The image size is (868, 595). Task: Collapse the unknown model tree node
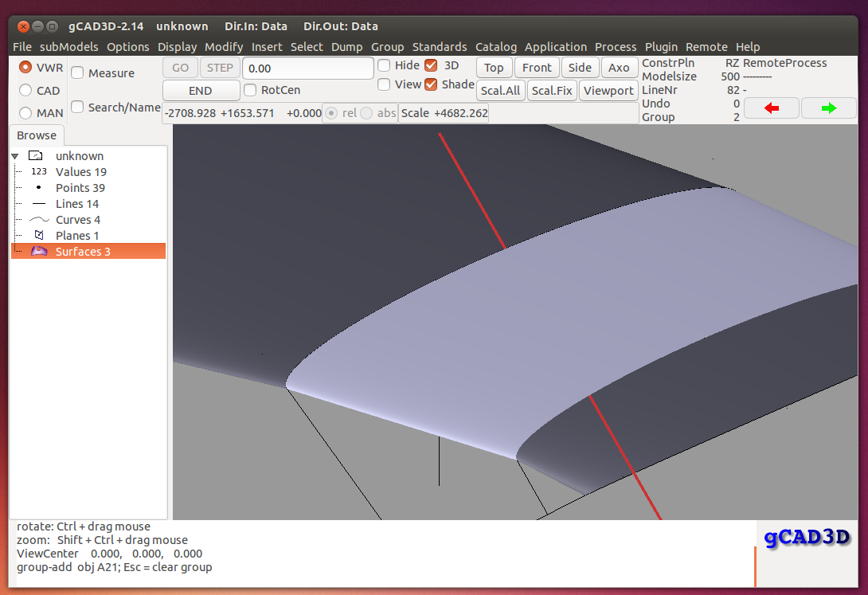pyautogui.click(x=15, y=156)
